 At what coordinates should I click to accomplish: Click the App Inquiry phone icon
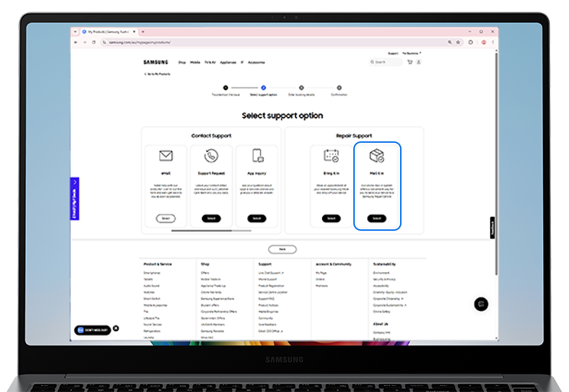point(257,156)
